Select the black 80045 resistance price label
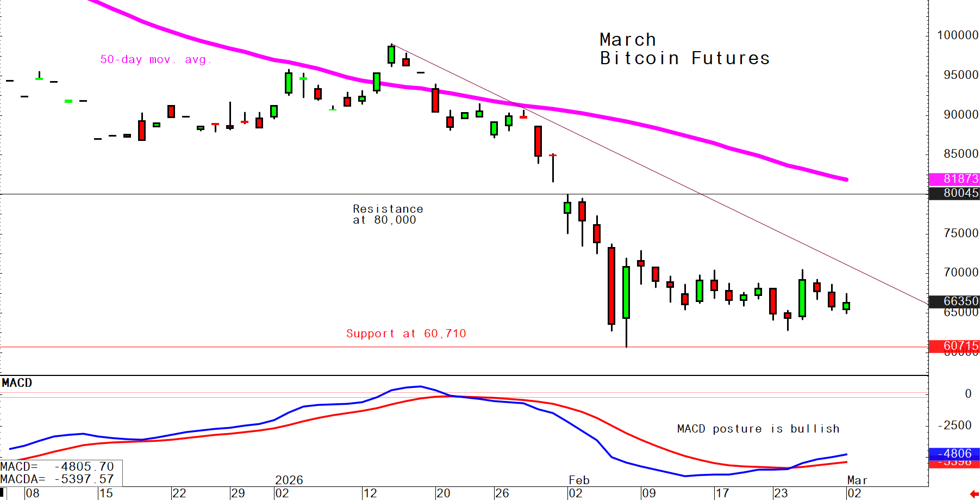 (954, 194)
